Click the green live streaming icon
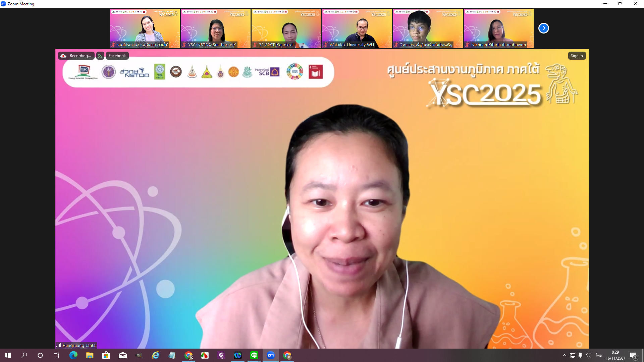The height and width of the screenshot is (362, 644). click(x=100, y=56)
